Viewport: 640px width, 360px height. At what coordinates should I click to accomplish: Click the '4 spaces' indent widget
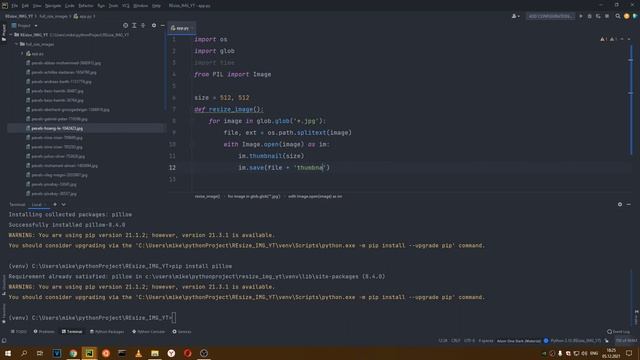click(x=486, y=340)
